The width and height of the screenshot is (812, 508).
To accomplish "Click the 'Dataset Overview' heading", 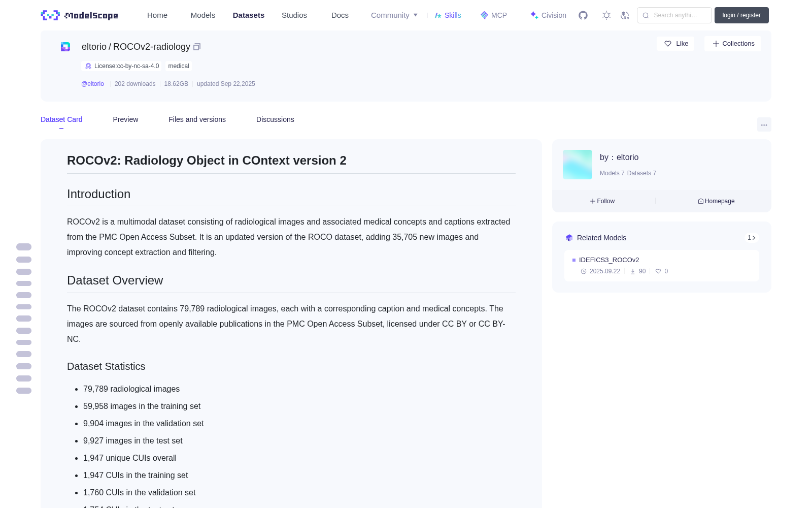I will tap(115, 280).
